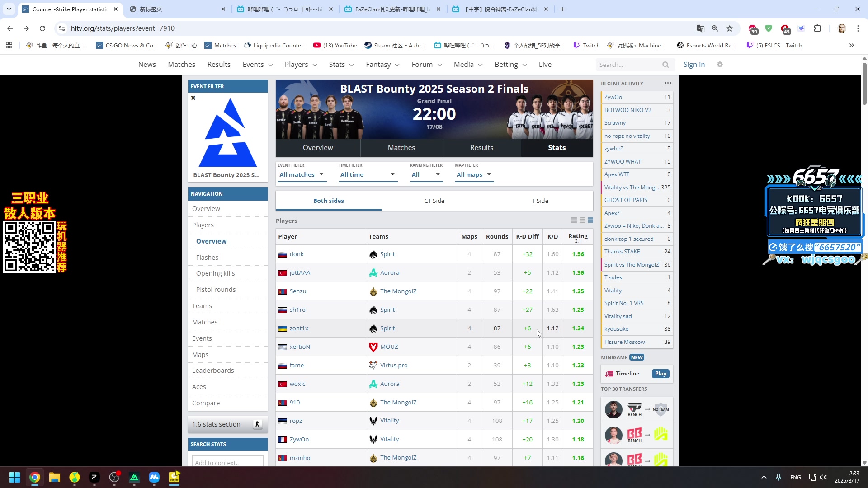This screenshot has height=488, width=868.
Task: Expand the bookmarks bar overflow chevron
Action: (852, 45)
